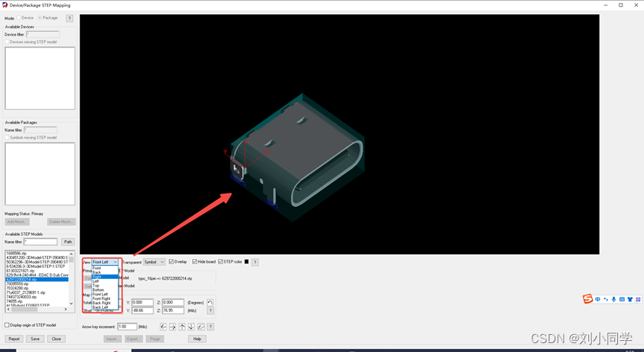Click the right arrow nudge icon
Screen dimensions: 644x352
point(173,327)
